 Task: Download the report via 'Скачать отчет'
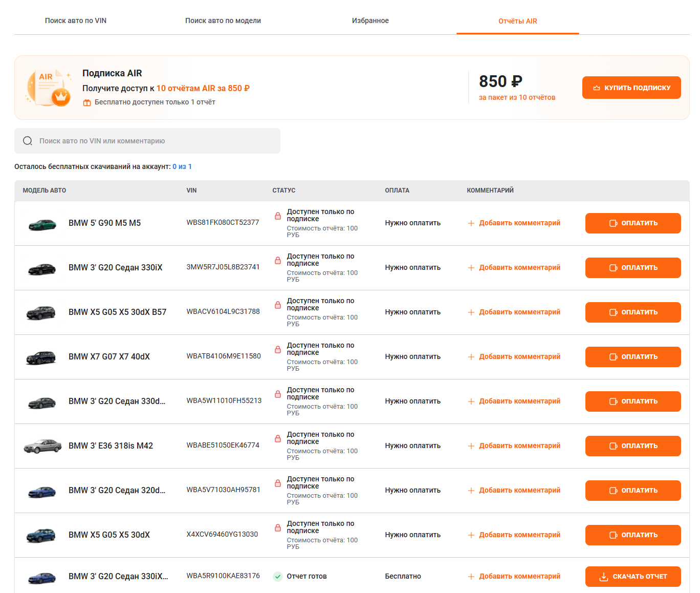pyautogui.click(x=633, y=577)
